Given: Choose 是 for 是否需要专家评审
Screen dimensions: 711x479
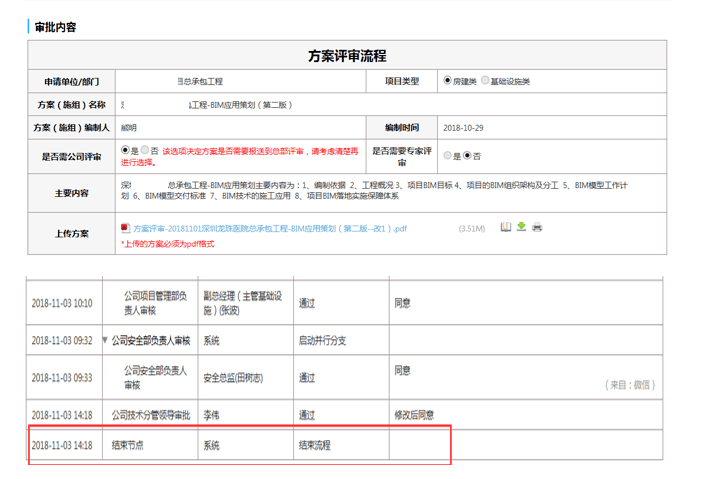Looking at the screenshot, I should point(448,156).
